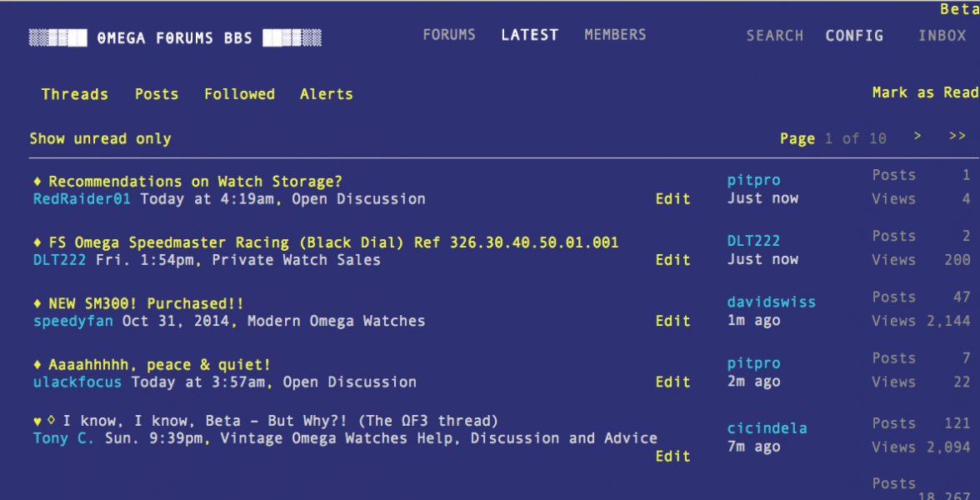Click the Omega Forums BBS logo

[x=177, y=37]
